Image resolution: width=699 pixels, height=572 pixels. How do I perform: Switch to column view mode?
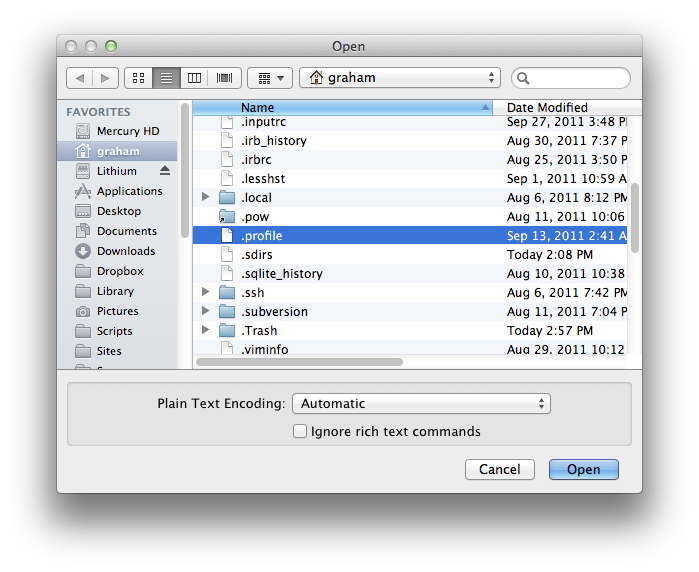click(x=195, y=78)
